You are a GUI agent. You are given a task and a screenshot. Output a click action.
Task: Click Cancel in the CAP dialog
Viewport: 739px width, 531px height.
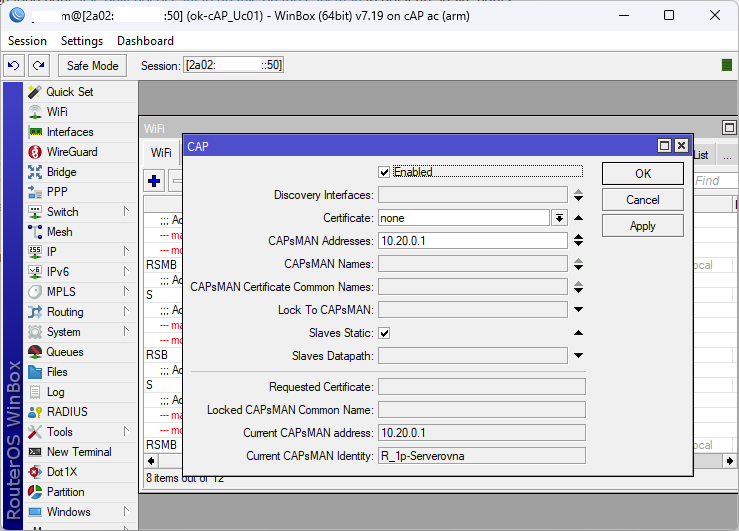(643, 200)
